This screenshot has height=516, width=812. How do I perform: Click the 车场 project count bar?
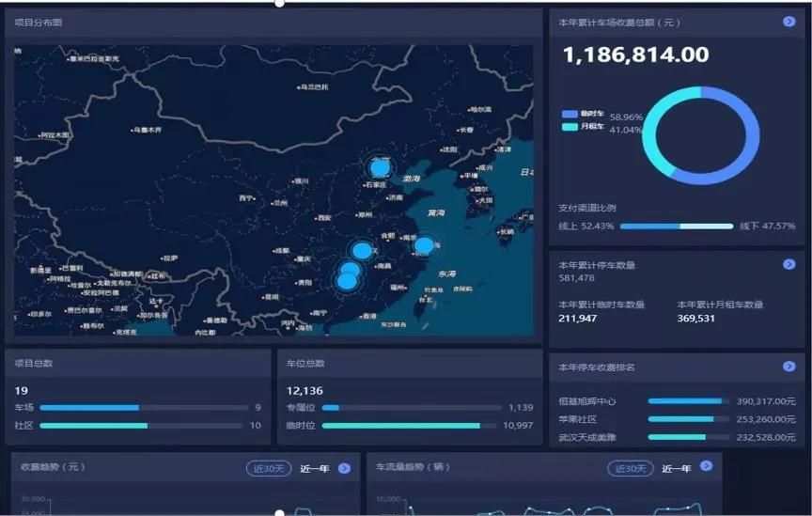click(141, 408)
